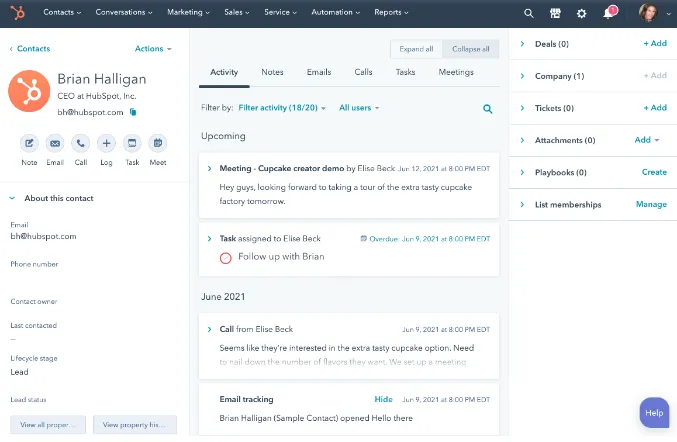677x442 pixels.
Task: Open the Settings gear icon
Action: click(x=582, y=13)
